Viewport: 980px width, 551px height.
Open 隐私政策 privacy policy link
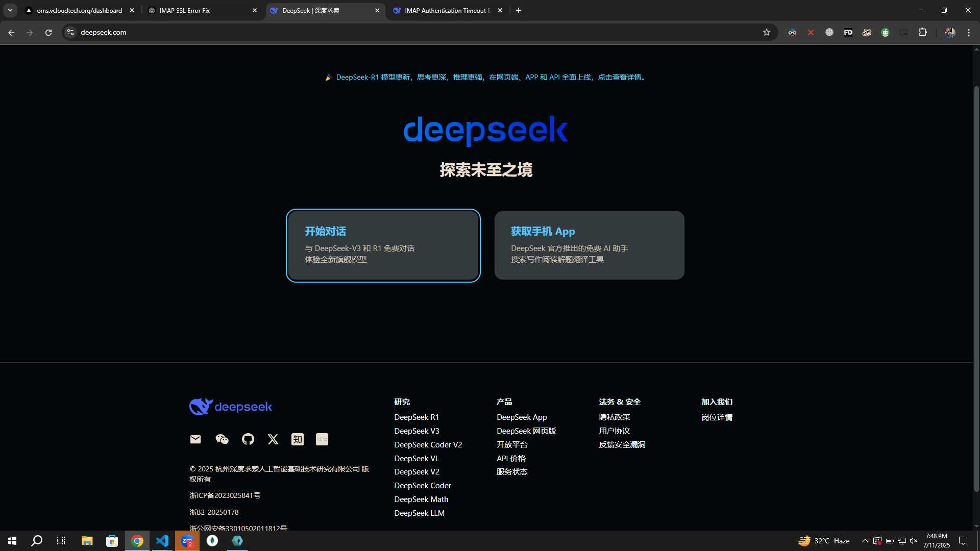[615, 417]
